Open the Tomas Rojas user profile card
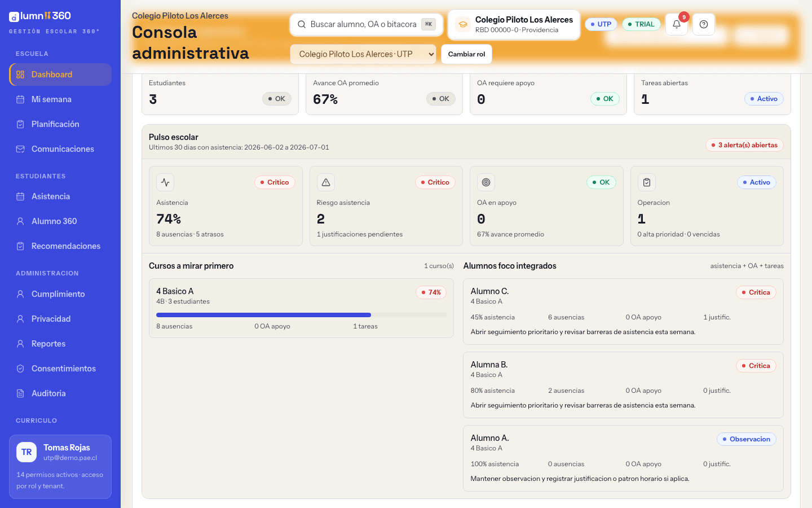This screenshot has width=812, height=508. pos(60,467)
